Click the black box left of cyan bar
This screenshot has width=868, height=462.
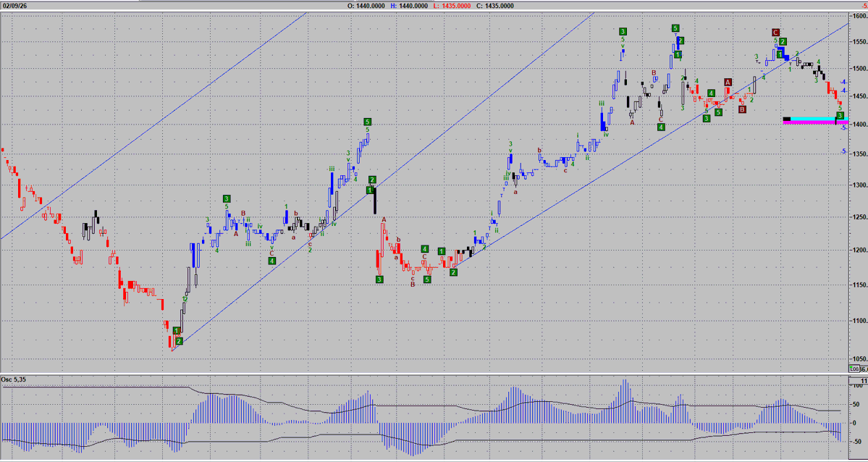click(x=787, y=119)
